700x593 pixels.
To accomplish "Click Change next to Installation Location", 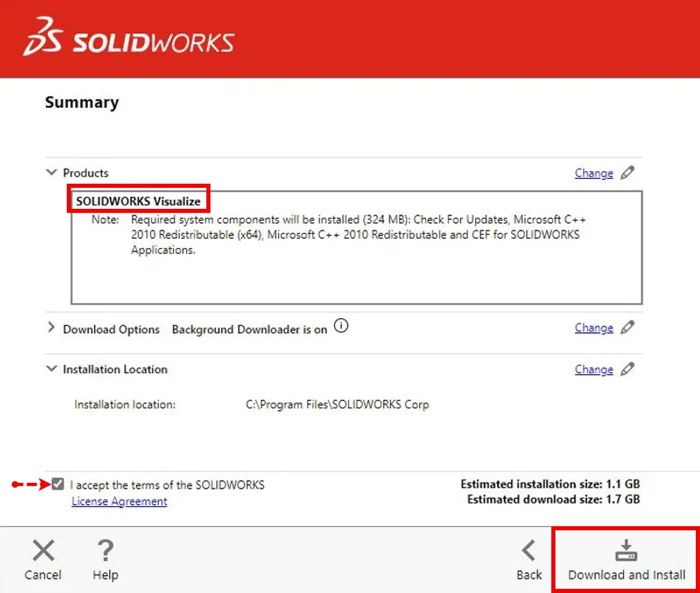I will coord(594,369).
